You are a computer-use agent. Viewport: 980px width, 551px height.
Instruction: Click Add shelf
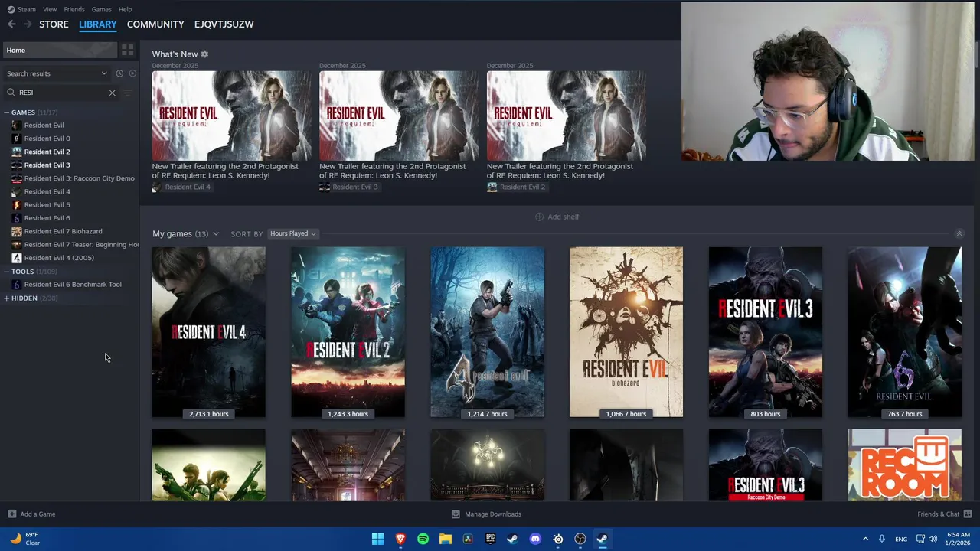click(x=557, y=217)
